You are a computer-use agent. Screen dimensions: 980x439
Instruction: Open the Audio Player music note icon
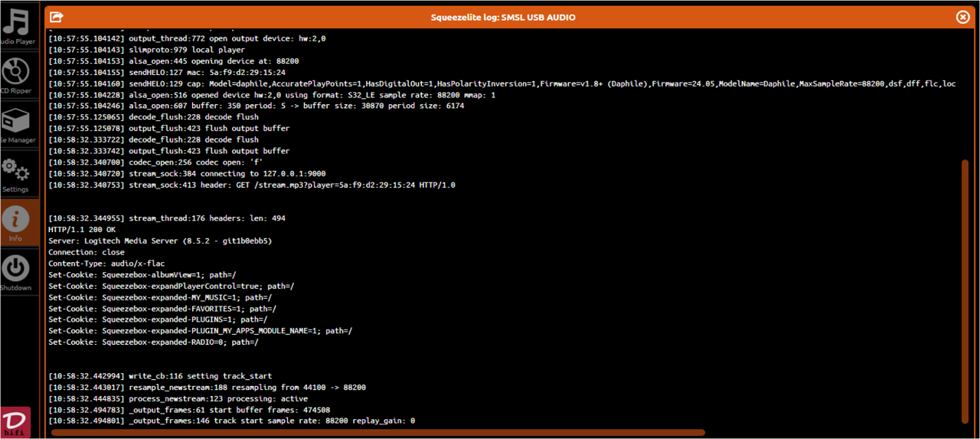point(15,22)
